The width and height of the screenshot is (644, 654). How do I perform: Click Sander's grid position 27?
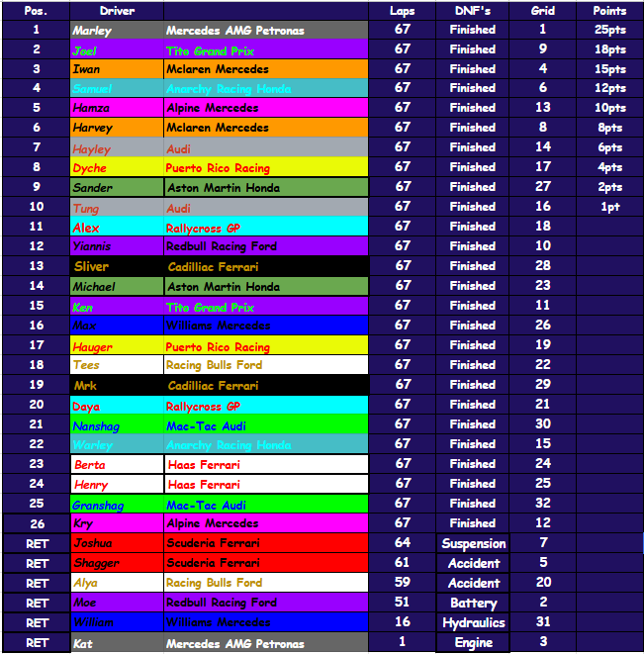(543, 186)
